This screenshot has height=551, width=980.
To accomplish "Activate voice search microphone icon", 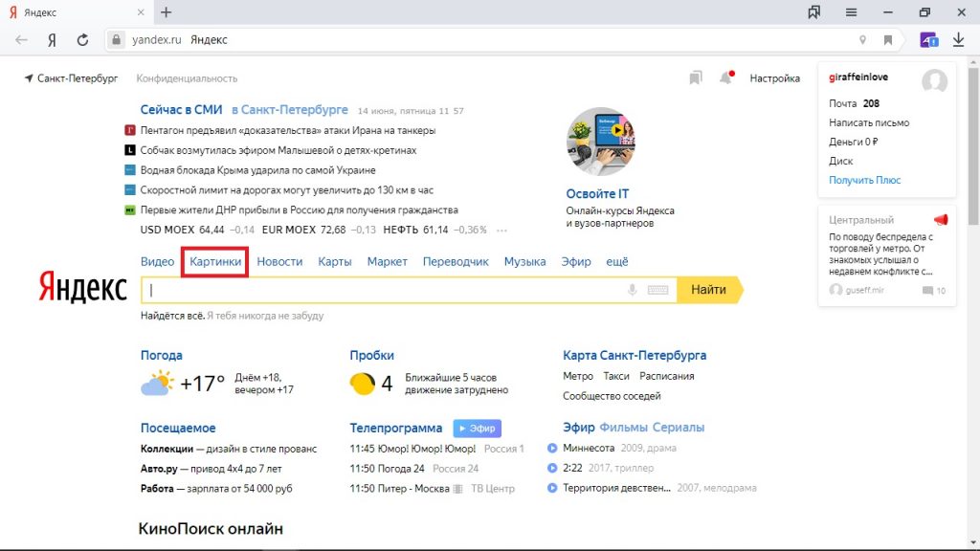I will [x=632, y=290].
